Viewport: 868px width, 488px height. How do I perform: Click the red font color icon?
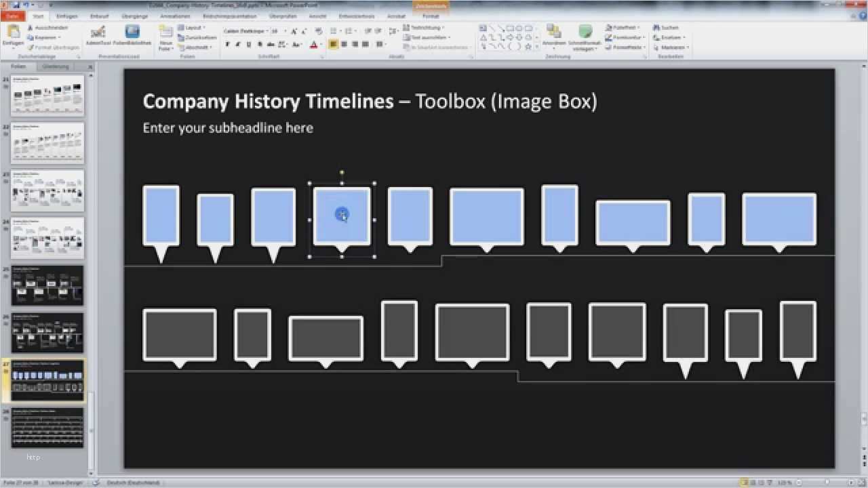pos(313,45)
